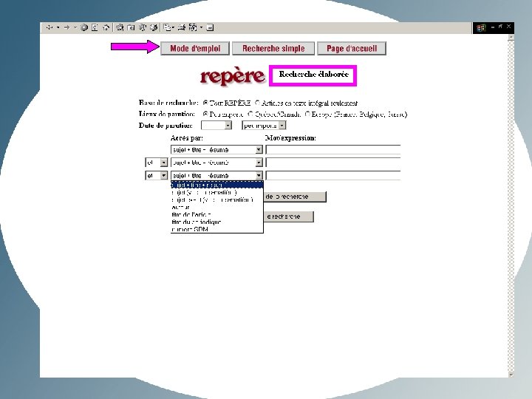This screenshot has height=399, width=532.
Task: Choose 'titre de l'article' in the list
Action: 216,214
